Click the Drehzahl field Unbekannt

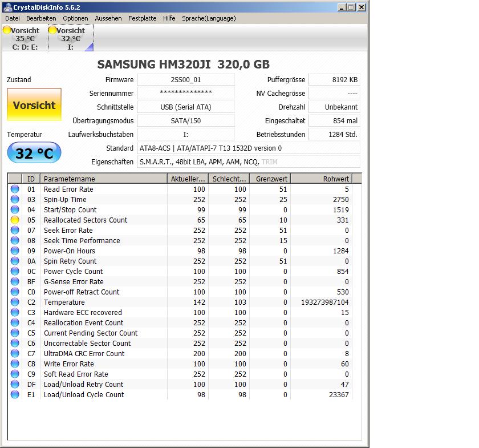(335, 107)
